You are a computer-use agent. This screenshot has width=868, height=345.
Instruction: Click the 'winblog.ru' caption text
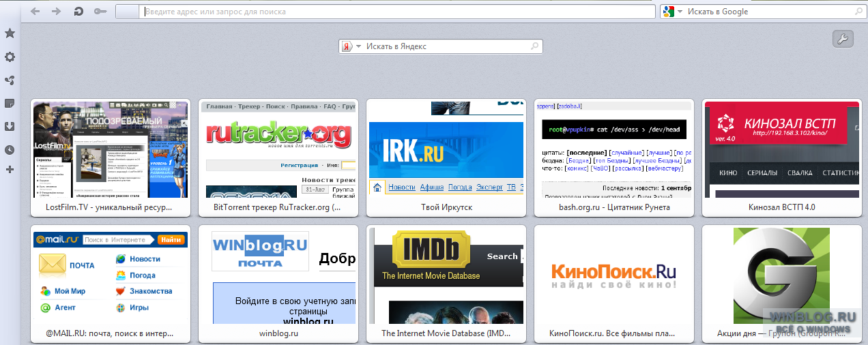click(x=278, y=334)
